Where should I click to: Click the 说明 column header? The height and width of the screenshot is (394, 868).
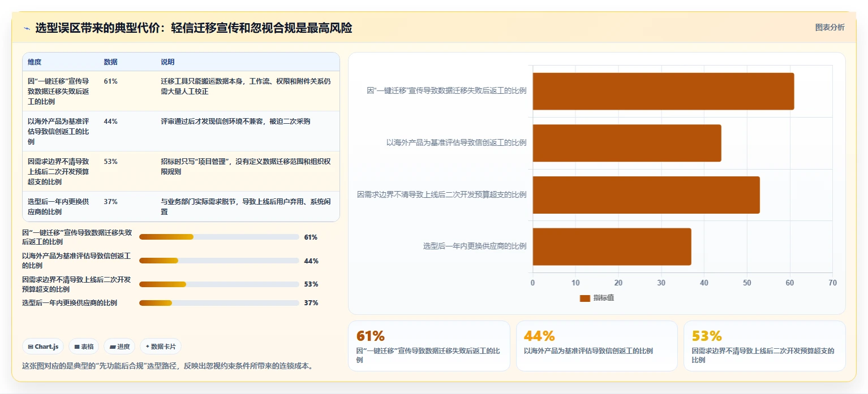click(x=167, y=62)
